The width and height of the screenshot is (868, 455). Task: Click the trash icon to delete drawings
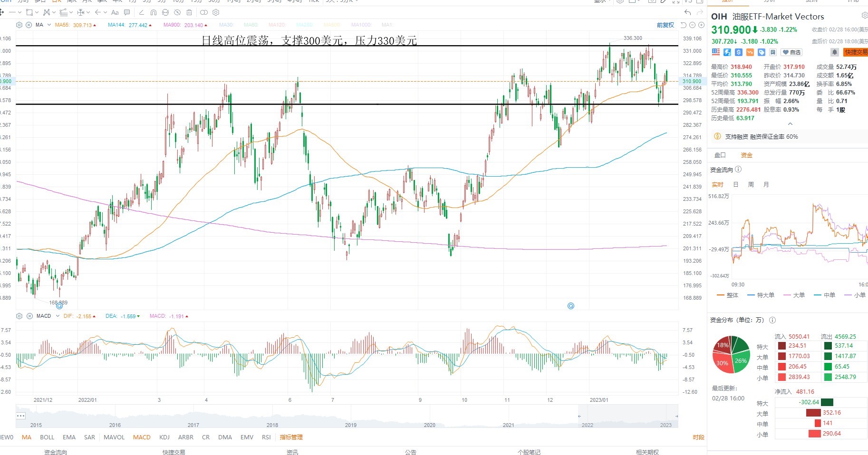coord(189,12)
